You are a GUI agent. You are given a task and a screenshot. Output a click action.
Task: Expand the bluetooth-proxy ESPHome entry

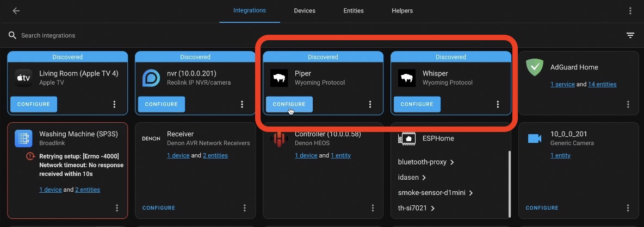tap(426, 162)
